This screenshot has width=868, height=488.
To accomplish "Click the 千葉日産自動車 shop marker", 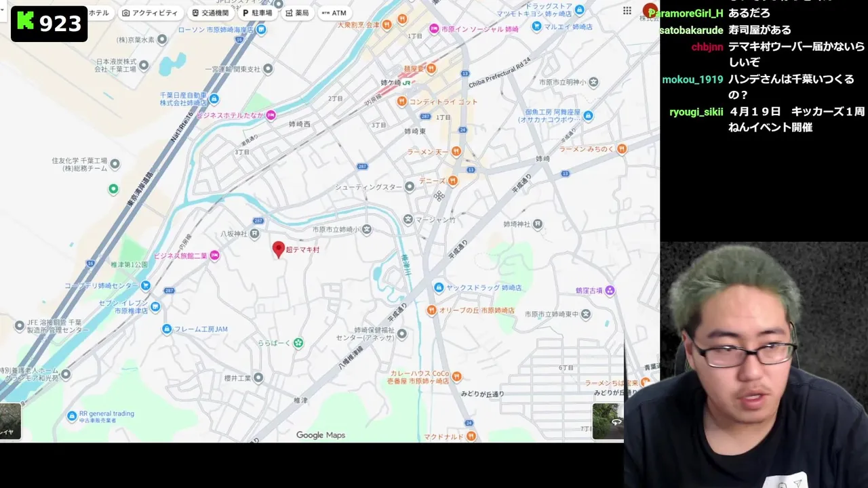I will (x=214, y=99).
